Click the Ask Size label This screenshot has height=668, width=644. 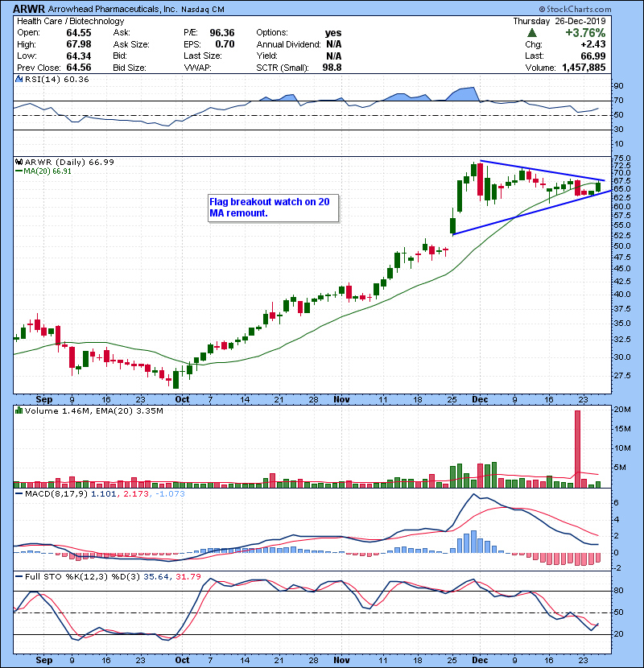pyautogui.click(x=131, y=44)
